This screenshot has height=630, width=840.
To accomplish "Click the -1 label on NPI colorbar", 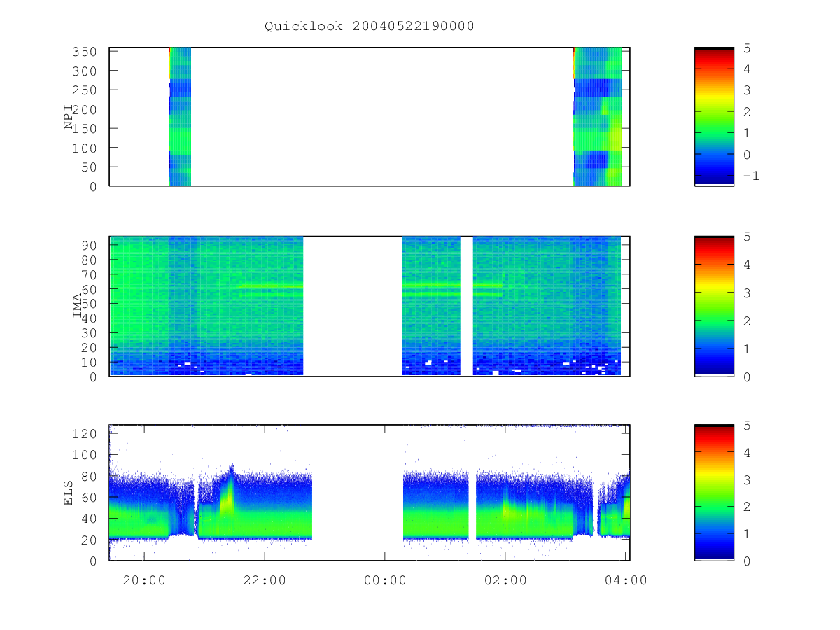I will (750, 176).
